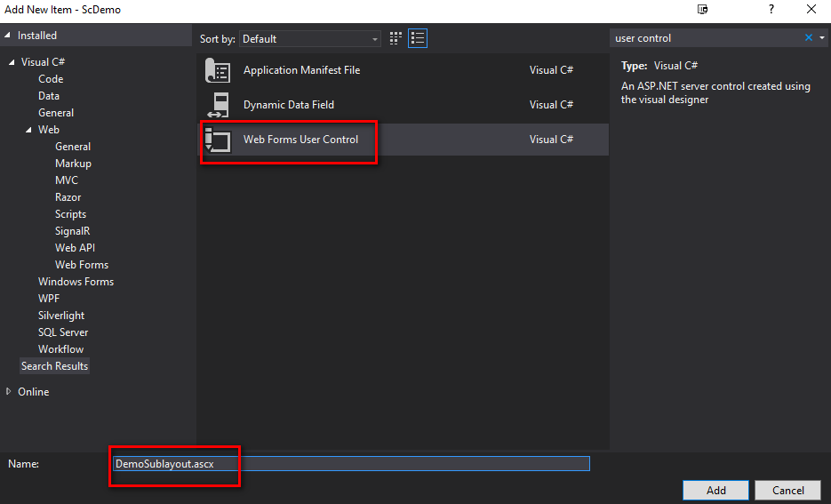Select the Online node label
Screen dimensions: 831x504
(x=34, y=392)
